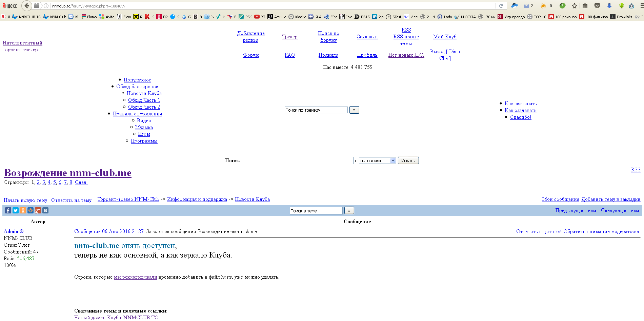644x321 pixels.
Task: Reload page with refresh icon
Action: pyautogui.click(x=501, y=6)
